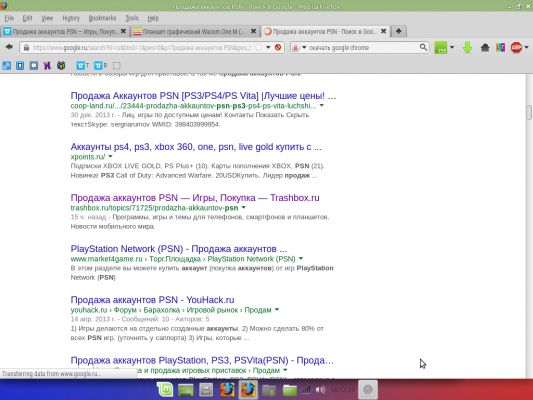The image size is (533, 400).
Task: Click the red Adblock Plus icon
Action: (x=516, y=48)
